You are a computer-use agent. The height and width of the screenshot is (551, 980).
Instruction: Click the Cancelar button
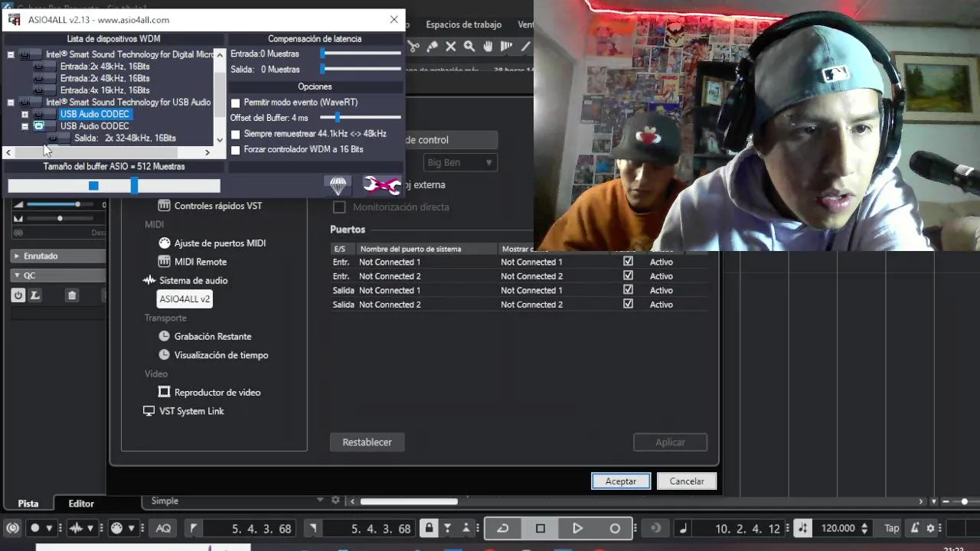point(687,481)
